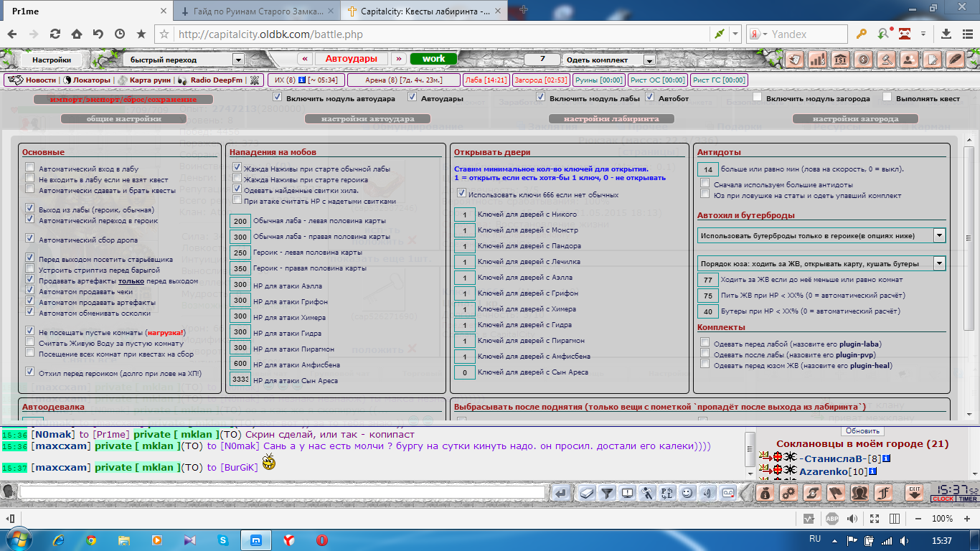The height and width of the screenshot is (551, 980).
Task: Open the two-persons friends icon
Action: point(860,493)
